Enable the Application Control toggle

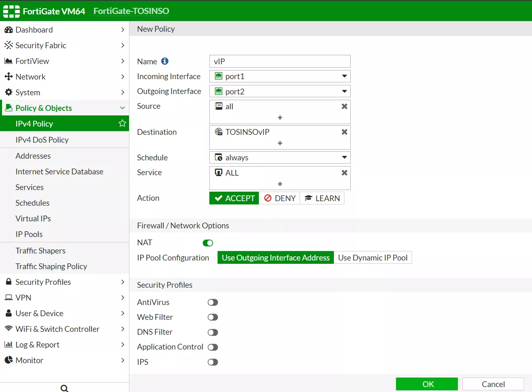213,347
